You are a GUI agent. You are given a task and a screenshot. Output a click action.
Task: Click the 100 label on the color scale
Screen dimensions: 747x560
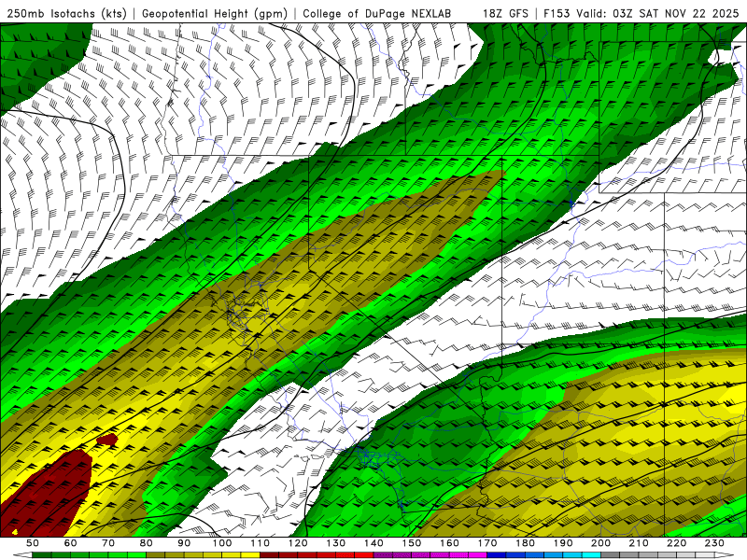tap(222, 543)
